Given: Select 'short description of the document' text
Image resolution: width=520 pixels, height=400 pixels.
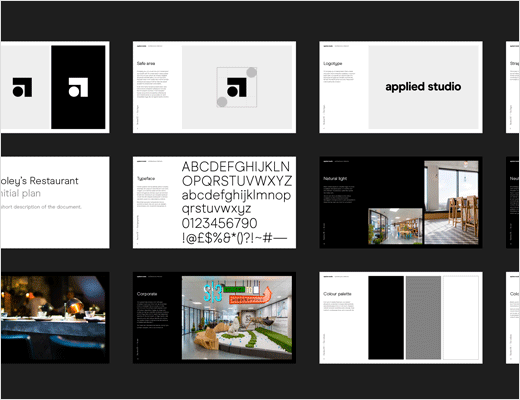Looking at the screenshot, I should pyautogui.click(x=41, y=207).
